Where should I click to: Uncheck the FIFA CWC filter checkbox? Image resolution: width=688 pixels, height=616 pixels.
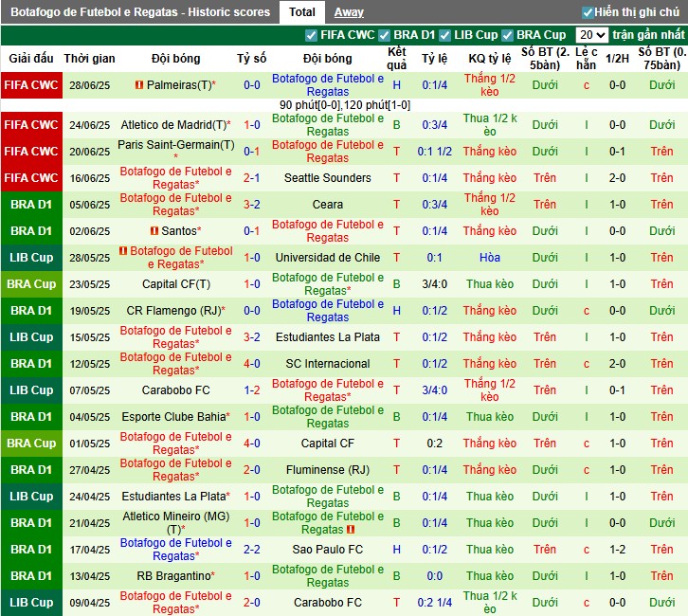(311, 35)
